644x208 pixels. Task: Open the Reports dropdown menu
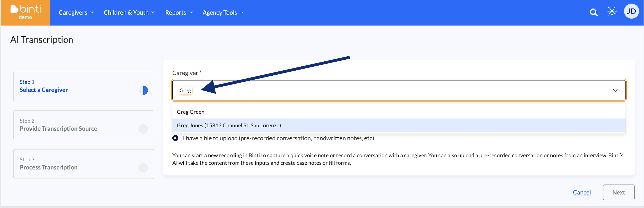pos(179,13)
